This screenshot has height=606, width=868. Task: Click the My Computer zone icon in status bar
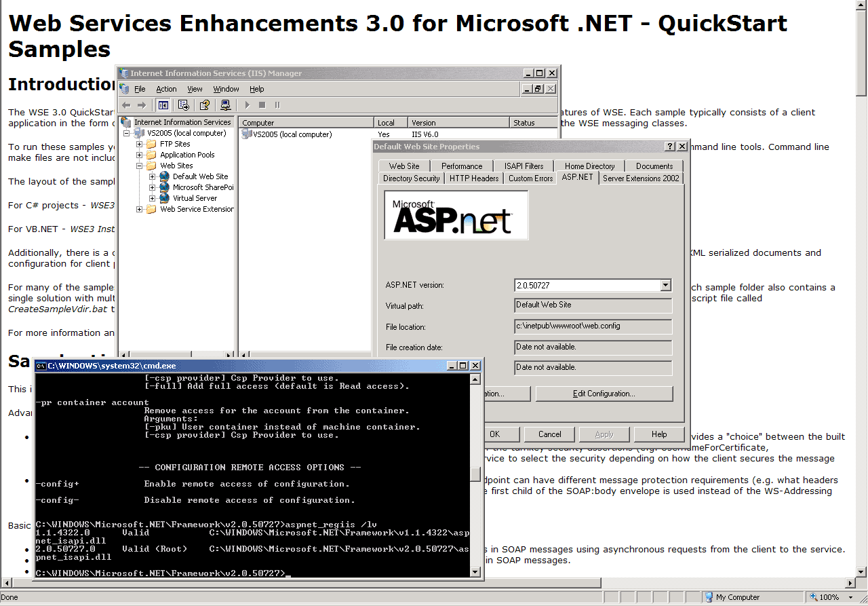click(x=709, y=597)
